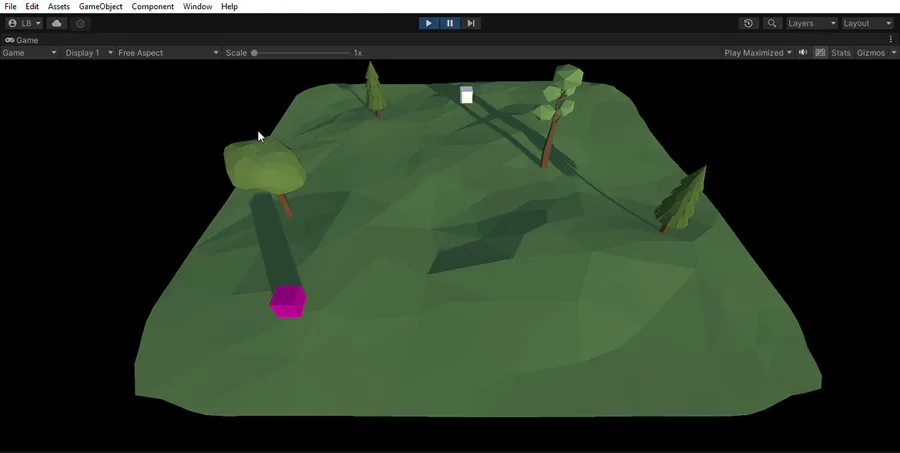This screenshot has height=453, width=900.
Task: Click the magenta cube in the scene
Action: click(288, 301)
